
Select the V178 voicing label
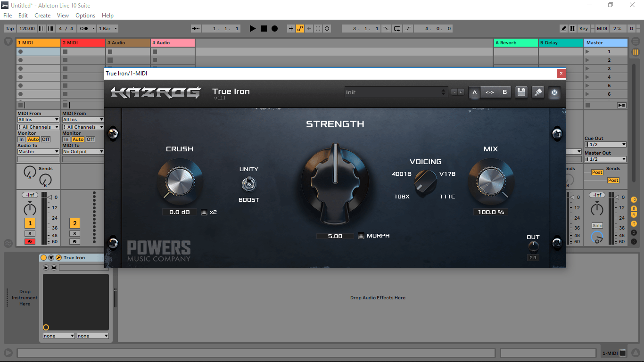447,174
